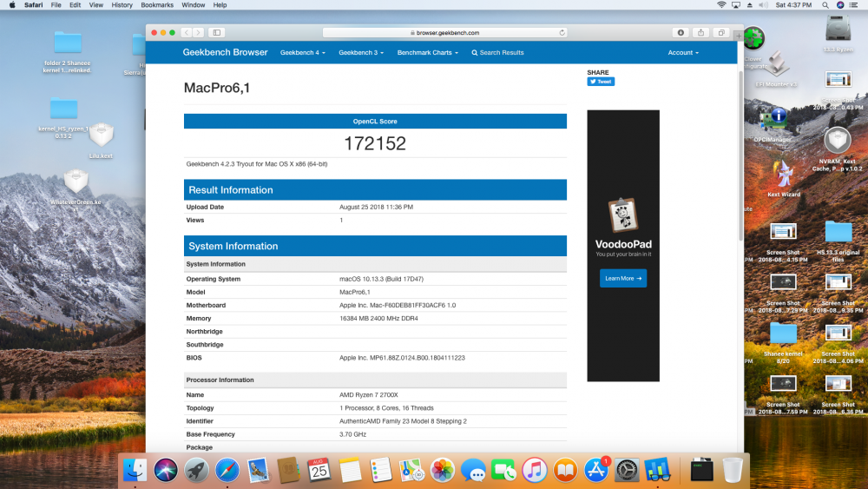Reload the page with the refresh icon
The height and width of the screenshot is (489, 868).
tap(562, 33)
